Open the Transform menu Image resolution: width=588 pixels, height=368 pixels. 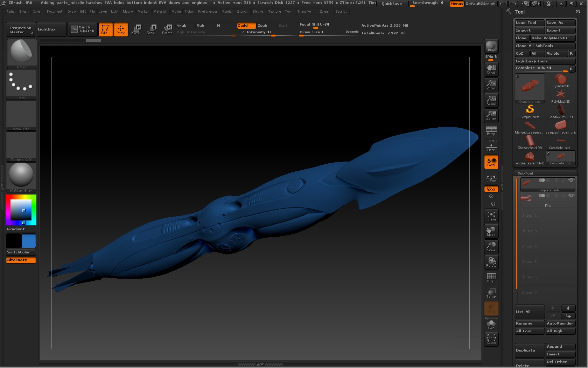(306, 12)
